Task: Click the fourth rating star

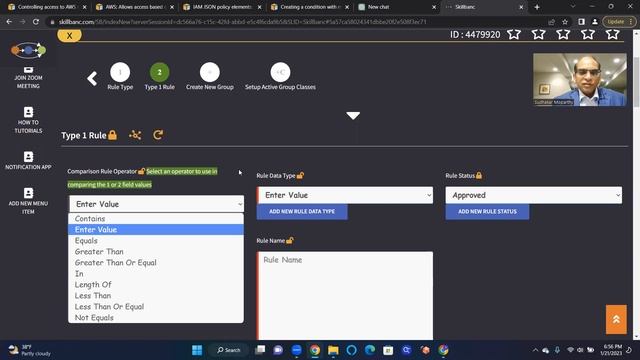Action: coord(588,34)
